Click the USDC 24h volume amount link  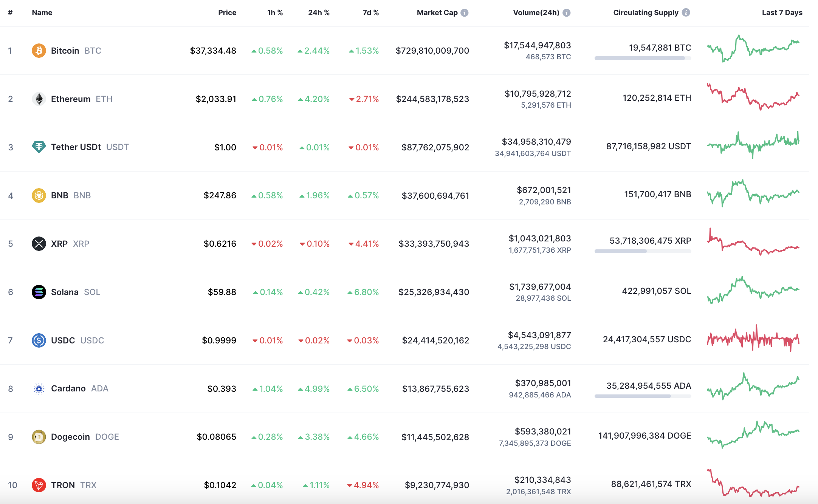pos(539,335)
